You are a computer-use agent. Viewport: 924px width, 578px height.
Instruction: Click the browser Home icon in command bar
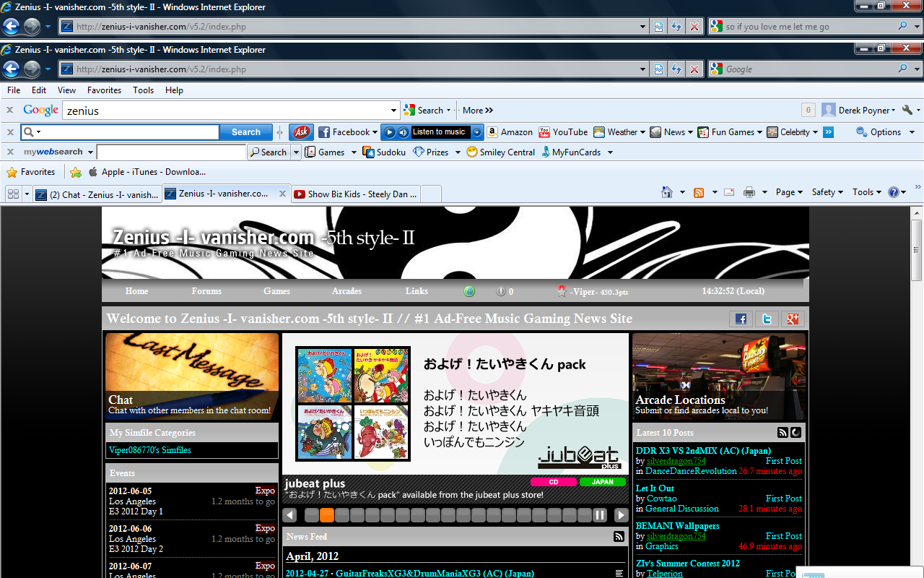click(668, 192)
